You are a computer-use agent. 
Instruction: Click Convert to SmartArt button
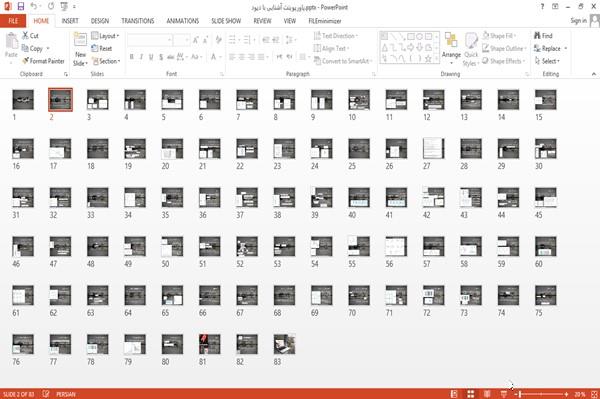click(x=342, y=61)
